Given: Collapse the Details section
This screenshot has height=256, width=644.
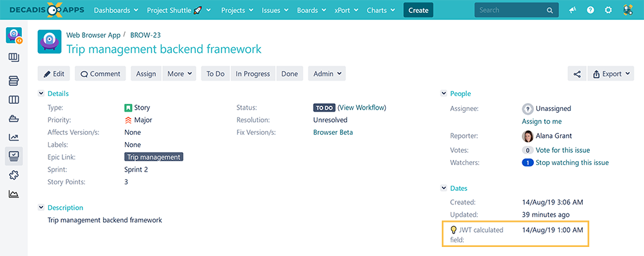Looking at the screenshot, I should click(41, 94).
